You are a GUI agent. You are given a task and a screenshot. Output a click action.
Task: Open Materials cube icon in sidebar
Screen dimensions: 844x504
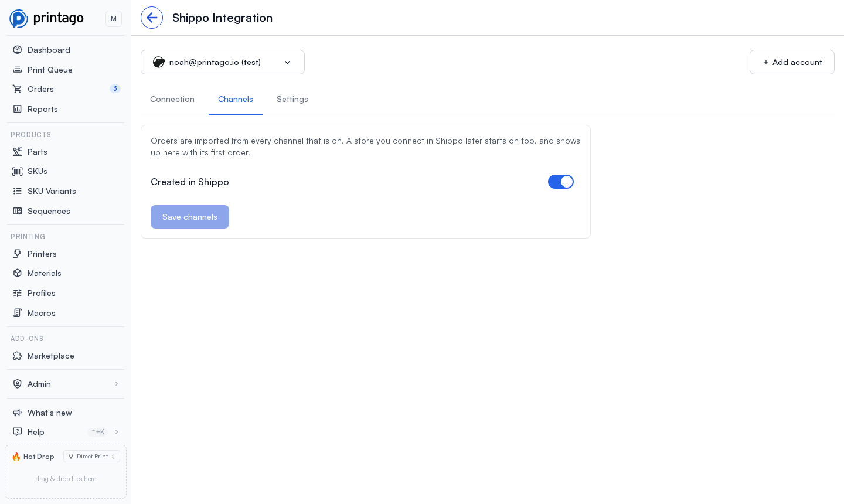pyautogui.click(x=18, y=273)
